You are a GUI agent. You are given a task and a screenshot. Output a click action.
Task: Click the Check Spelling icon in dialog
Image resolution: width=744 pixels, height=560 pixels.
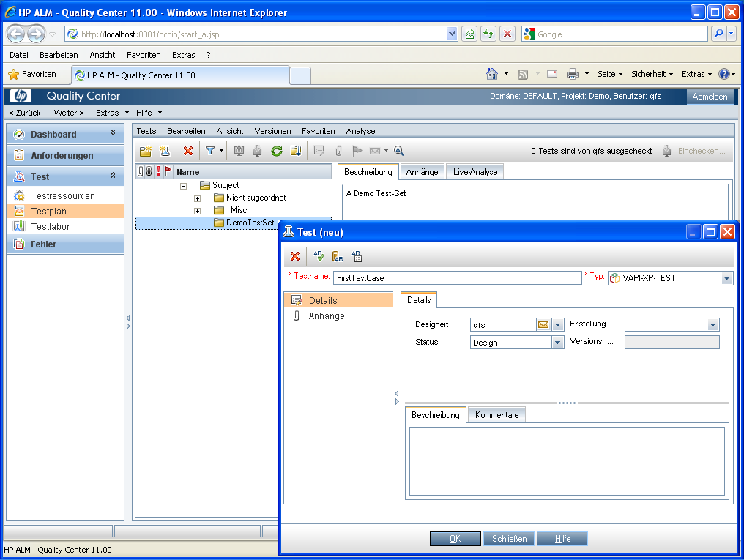(319, 256)
